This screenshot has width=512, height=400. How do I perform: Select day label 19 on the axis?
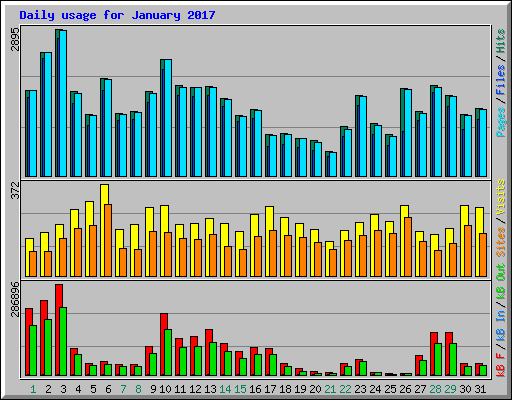click(x=300, y=389)
